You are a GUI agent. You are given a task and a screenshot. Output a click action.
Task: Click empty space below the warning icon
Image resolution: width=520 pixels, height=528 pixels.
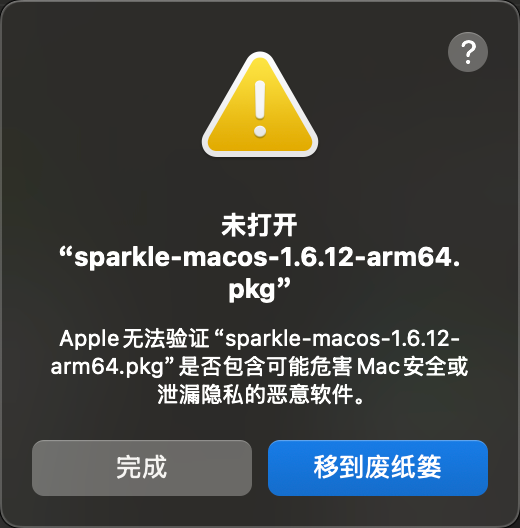(260, 185)
